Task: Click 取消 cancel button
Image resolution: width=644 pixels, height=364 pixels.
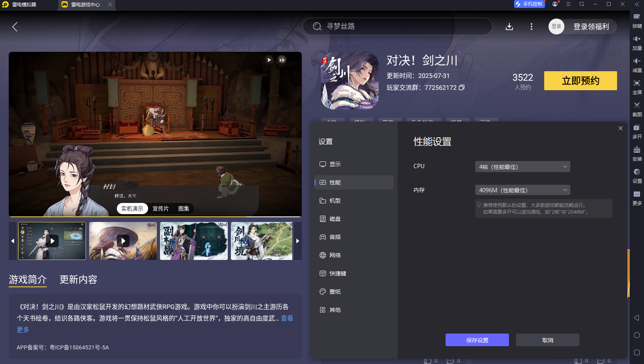Action: pyautogui.click(x=548, y=340)
